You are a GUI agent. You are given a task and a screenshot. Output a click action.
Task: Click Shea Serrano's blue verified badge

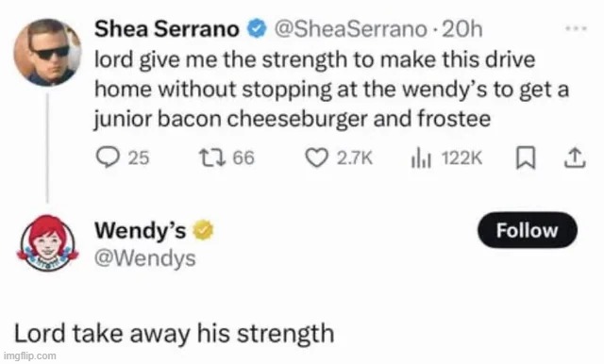click(x=257, y=29)
